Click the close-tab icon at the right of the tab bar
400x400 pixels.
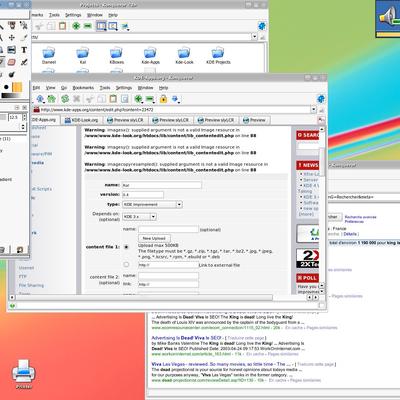tap(321, 120)
